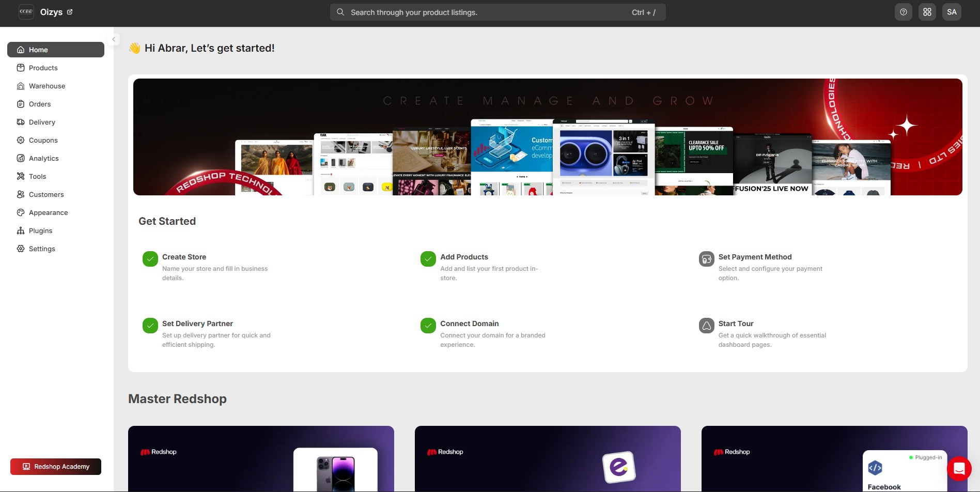Click the Oizys store name

click(x=51, y=12)
